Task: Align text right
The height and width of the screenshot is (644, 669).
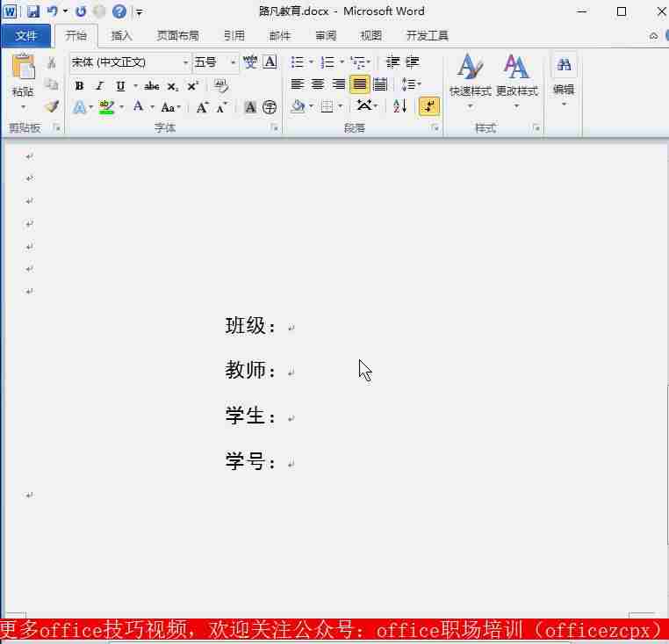Action: tap(338, 84)
